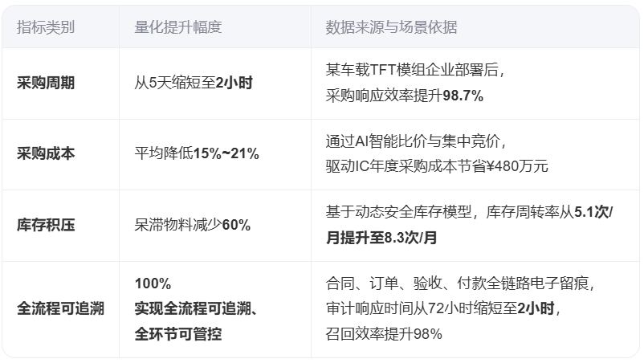The image size is (644, 363).
Task: Select the 实现全流程可追溯 text line
Action: coord(201,308)
